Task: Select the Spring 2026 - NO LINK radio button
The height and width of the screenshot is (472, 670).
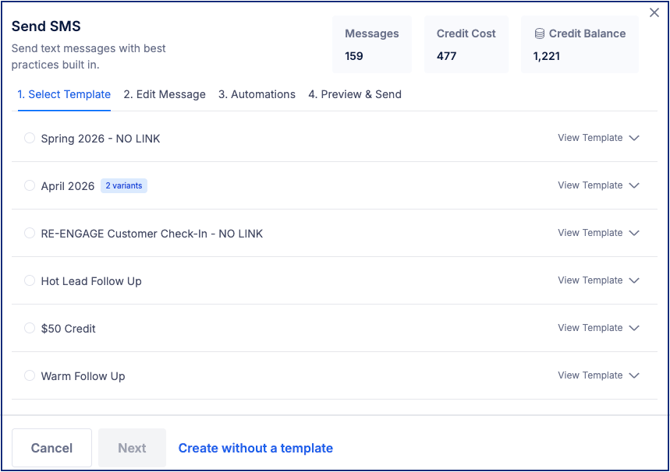Action: click(29, 138)
